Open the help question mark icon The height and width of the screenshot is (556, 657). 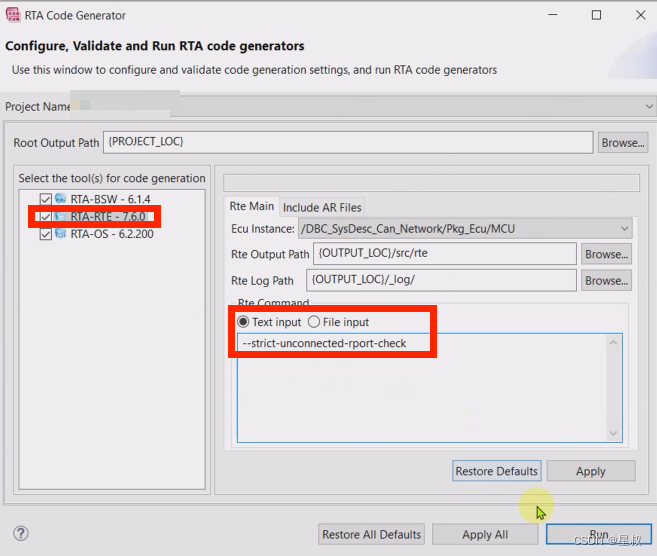click(x=21, y=533)
